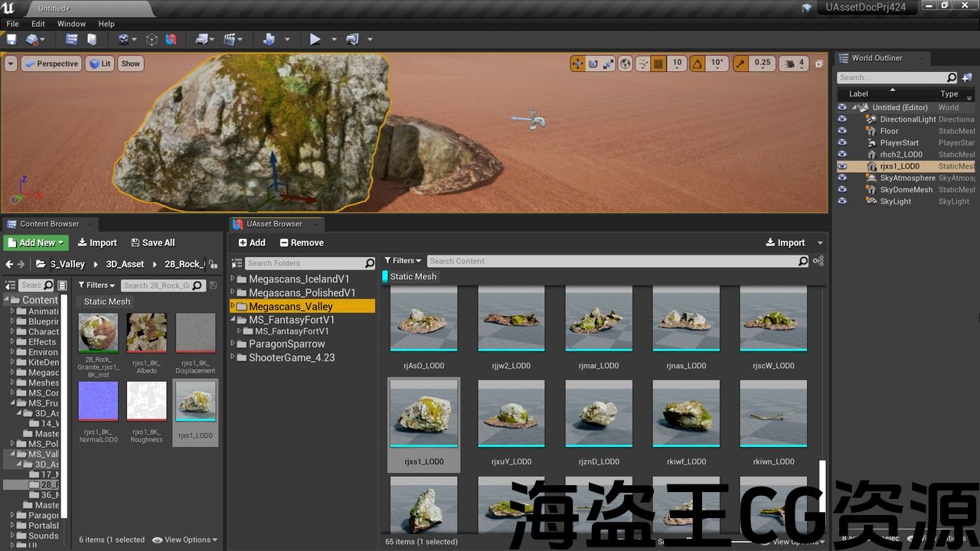Toggle visibility of SkyLight in outliner
Screen dimensions: 980x551
pyautogui.click(x=842, y=201)
